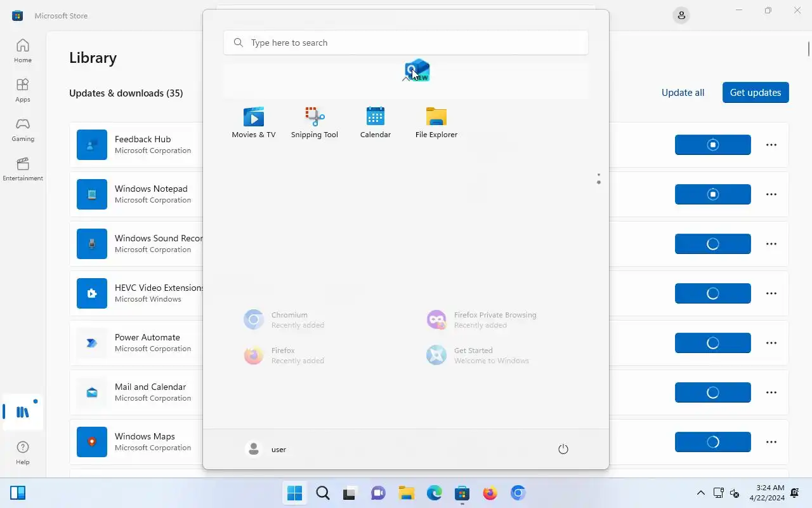Viewport: 812px width, 508px height.
Task: Open more options for Windows Sound Recorder
Action: coord(771,244)
